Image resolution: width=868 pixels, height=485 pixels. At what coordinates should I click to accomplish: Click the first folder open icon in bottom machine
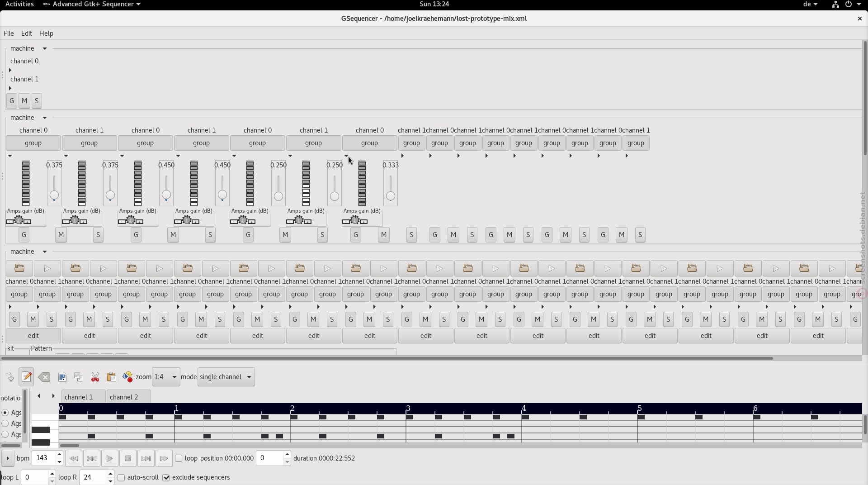(x=19, y=268)
